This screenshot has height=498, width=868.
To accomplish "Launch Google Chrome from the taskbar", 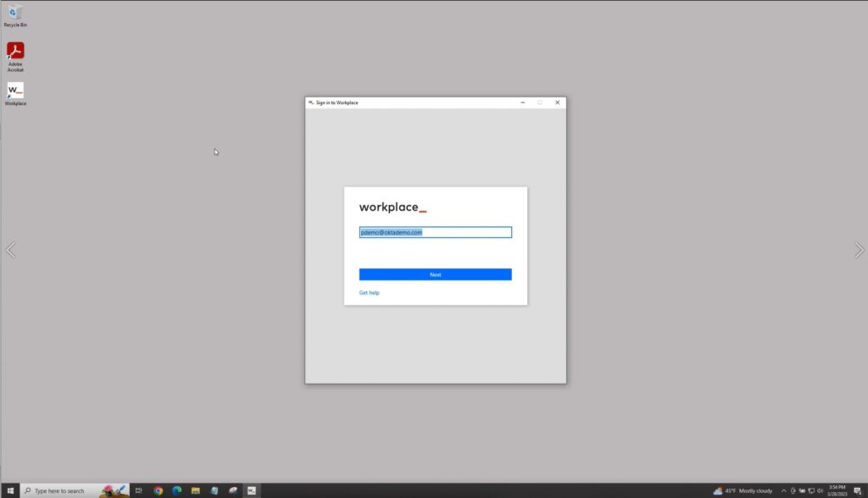I will pos(159,490).
